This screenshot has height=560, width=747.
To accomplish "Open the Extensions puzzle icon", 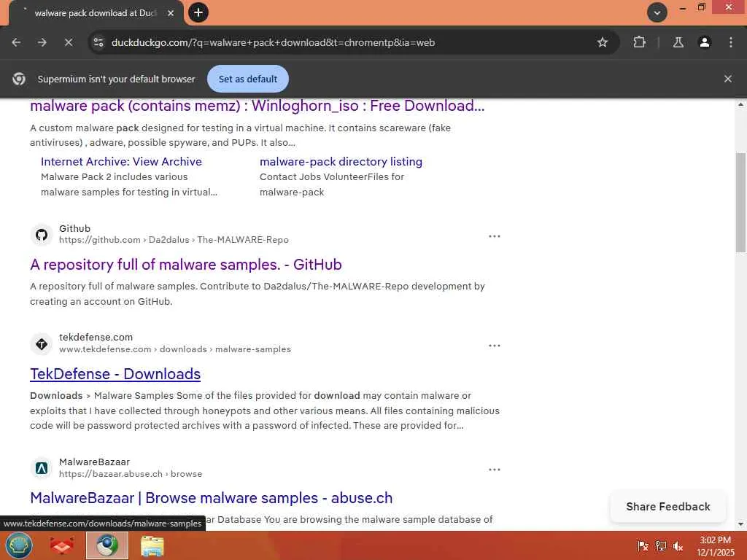I will point(639,42).
